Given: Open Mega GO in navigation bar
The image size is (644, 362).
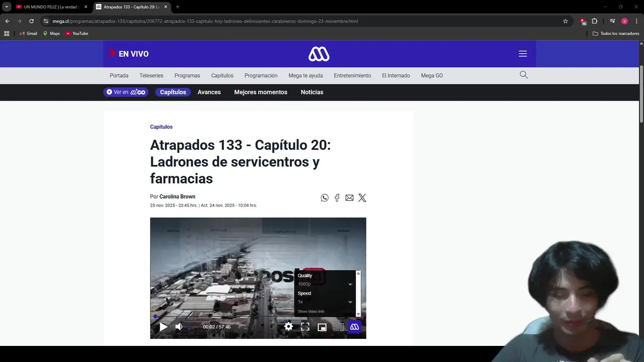Looking at the screenshot, I should (432, 75).
